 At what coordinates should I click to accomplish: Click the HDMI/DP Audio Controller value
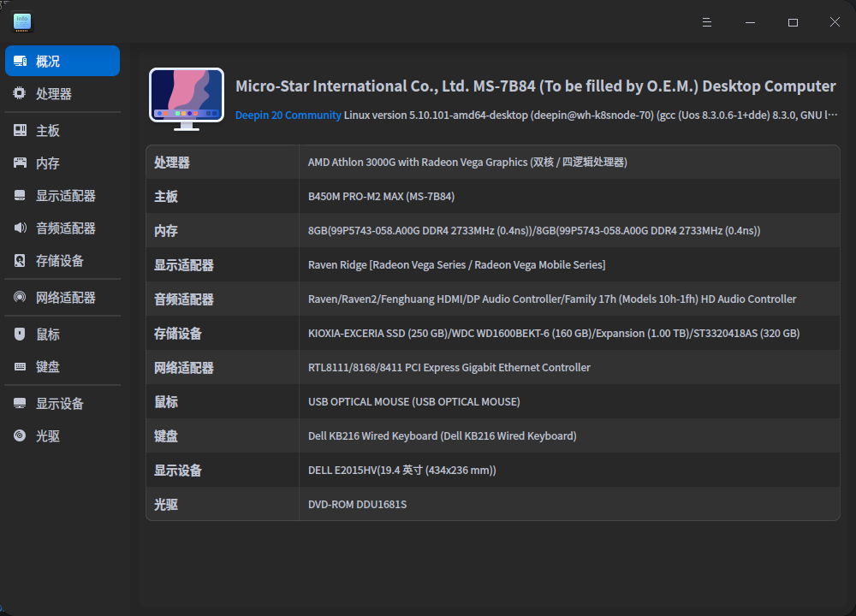click(x=552, y=299)
